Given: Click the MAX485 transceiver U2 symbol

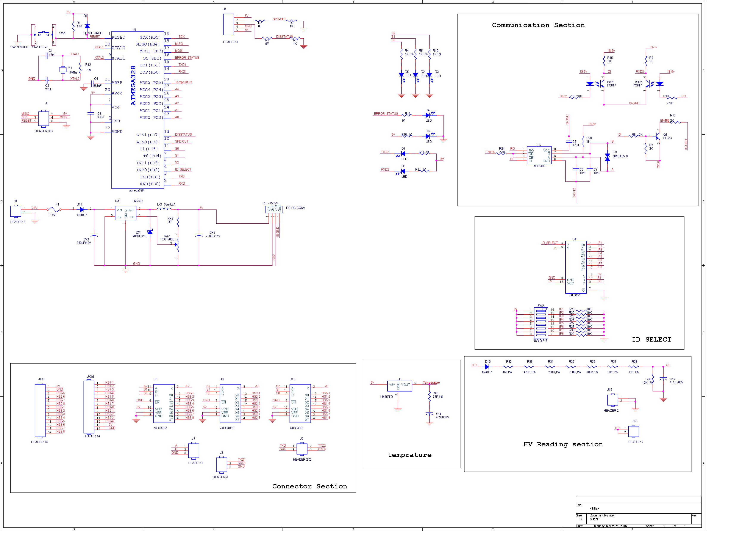Looking at the screenshot, I should [x=539, y=155].
